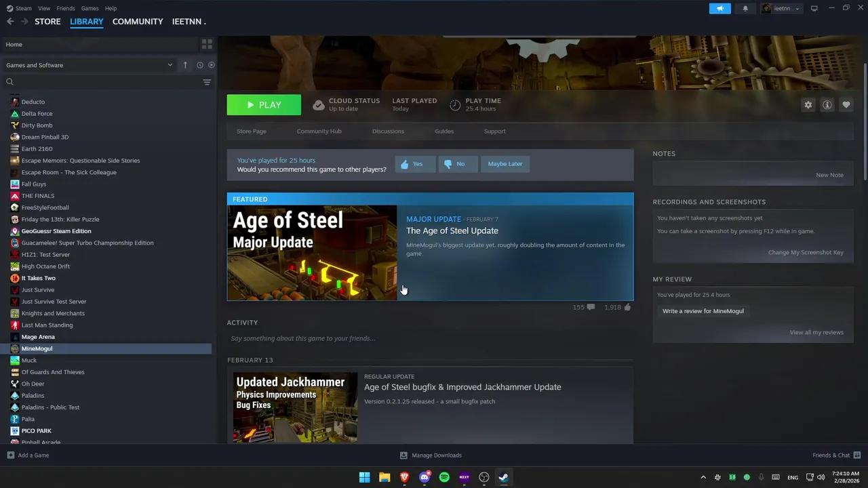Open Friends & Chat icon
868x488 pixels.
[x=856, y=455]
